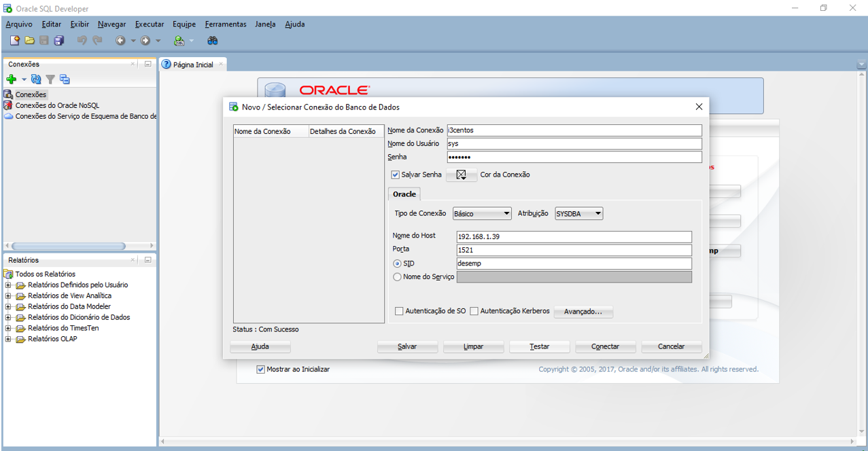Open the Editar menu

point(52,24)
